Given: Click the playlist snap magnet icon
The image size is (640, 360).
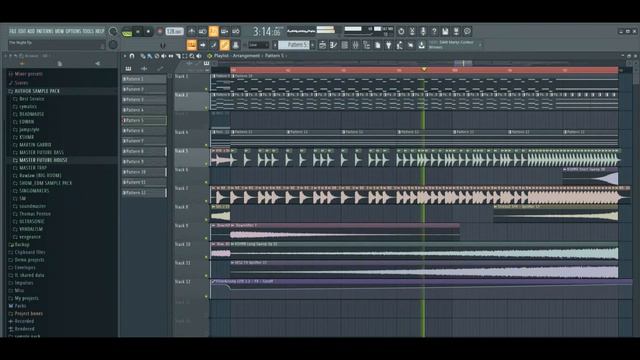Looking at the screenshot, I should click(132, 56).
